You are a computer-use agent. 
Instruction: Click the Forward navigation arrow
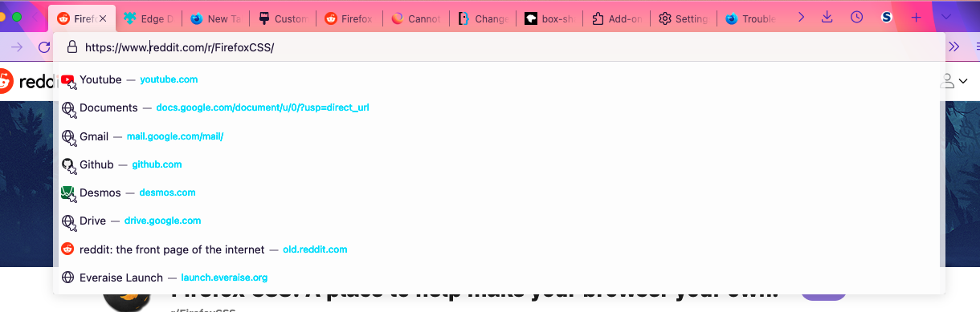[17, 47]
